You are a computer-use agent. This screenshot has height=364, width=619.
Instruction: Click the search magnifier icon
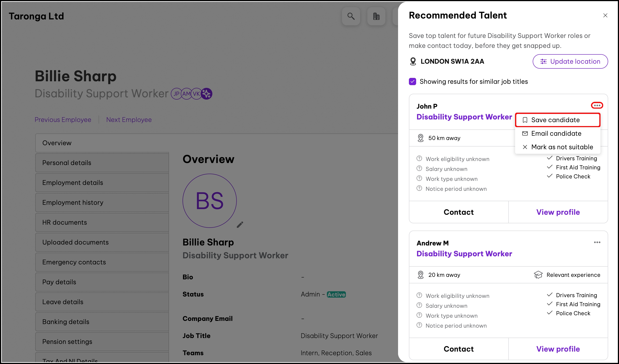pos(351,16)
